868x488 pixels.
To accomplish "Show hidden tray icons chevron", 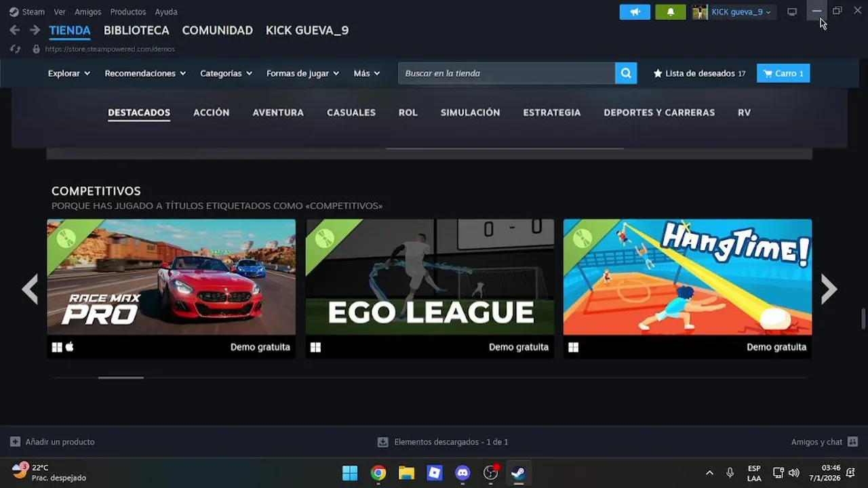I will [709, 472].
